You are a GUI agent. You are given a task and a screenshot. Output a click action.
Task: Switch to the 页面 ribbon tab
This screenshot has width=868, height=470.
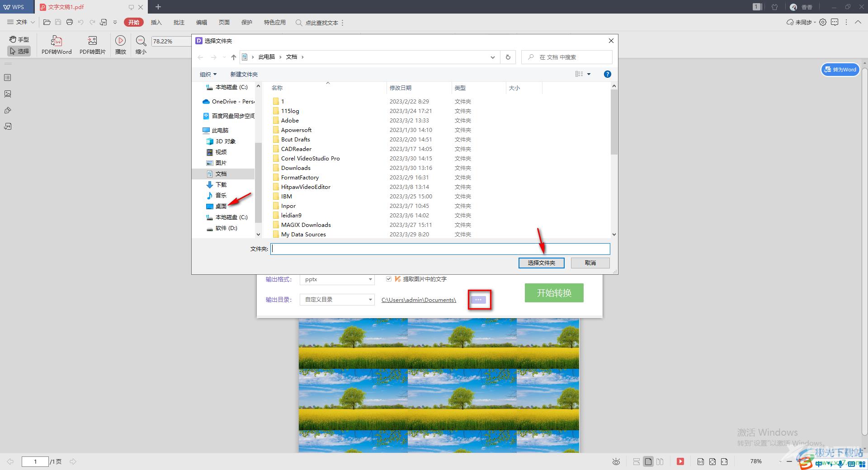224,22
